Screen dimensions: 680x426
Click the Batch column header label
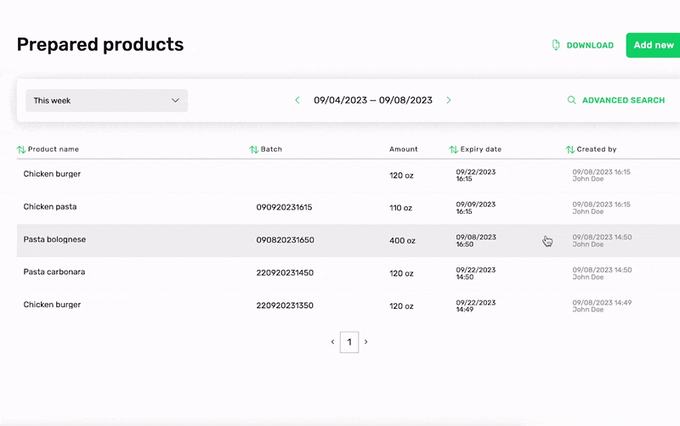point(271,149)
